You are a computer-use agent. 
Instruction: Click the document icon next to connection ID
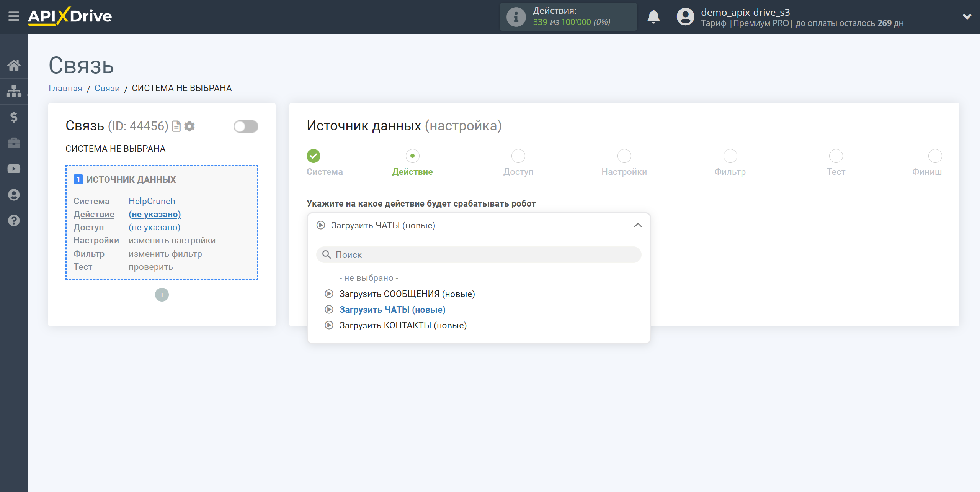(x=176, y=126)
